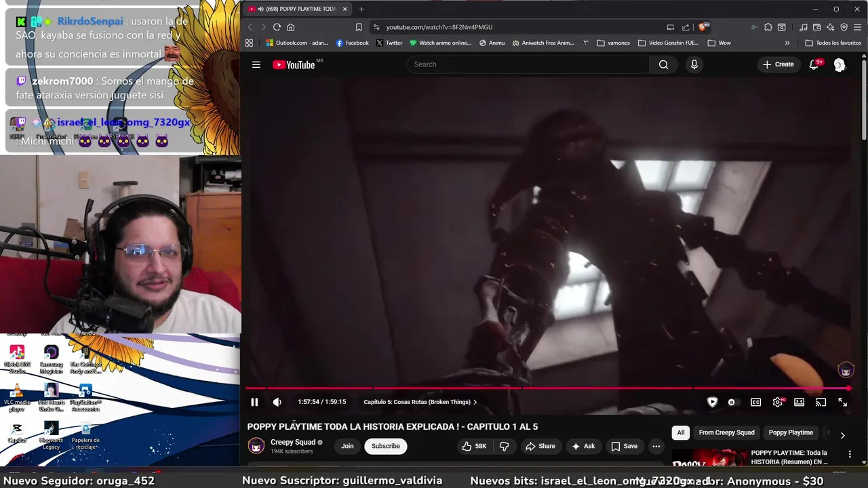Open the more actions three-dot menu
The height and width of the screenshot is (488, 868).
point(656,446)
